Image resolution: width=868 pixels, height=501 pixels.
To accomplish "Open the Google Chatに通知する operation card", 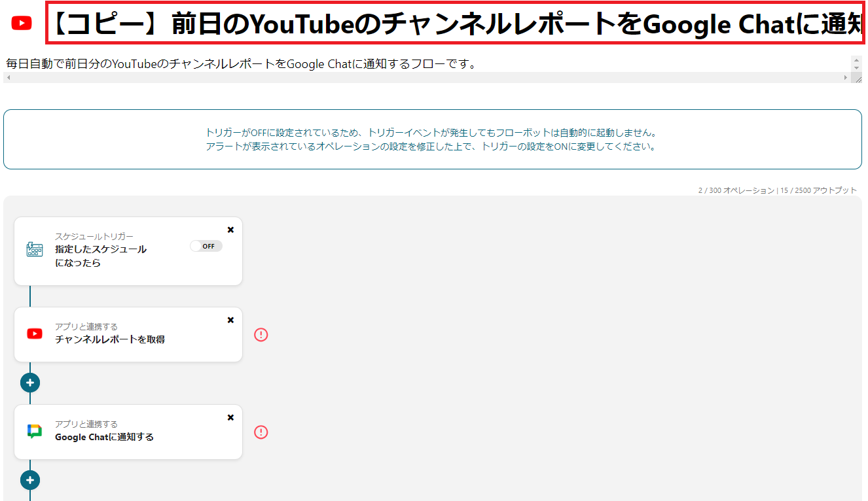I will pos(128,432).
